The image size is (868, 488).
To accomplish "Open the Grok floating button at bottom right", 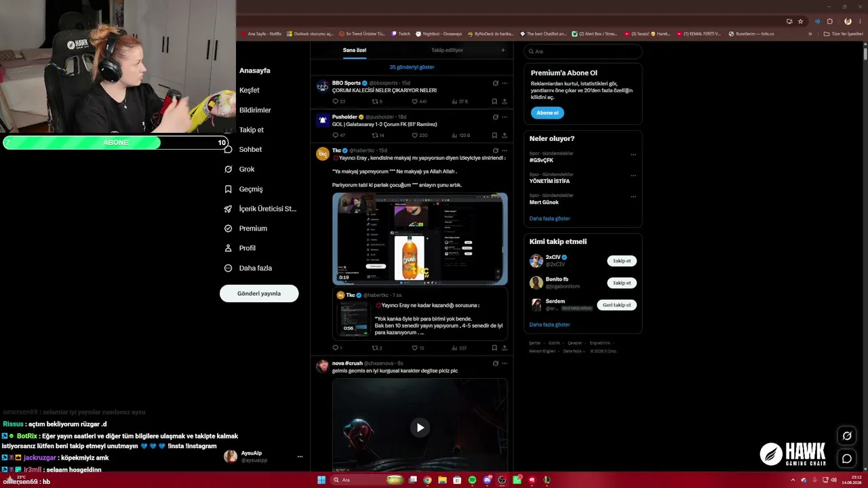I will pyautogui.click(x=847, y=436).
